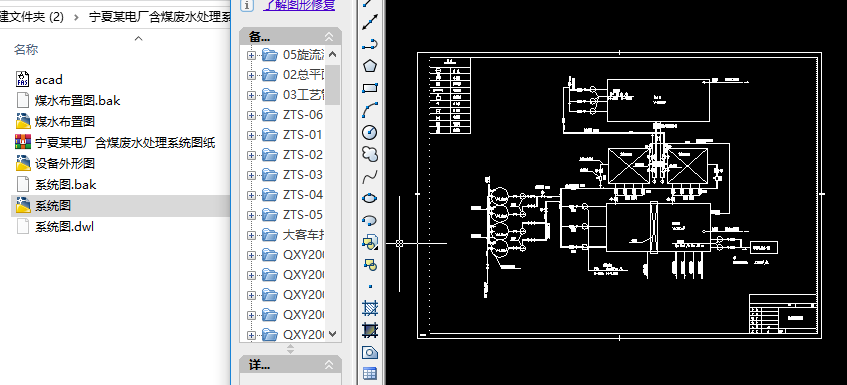
Task: Select the Polygon tool
Action: point(370,66)
